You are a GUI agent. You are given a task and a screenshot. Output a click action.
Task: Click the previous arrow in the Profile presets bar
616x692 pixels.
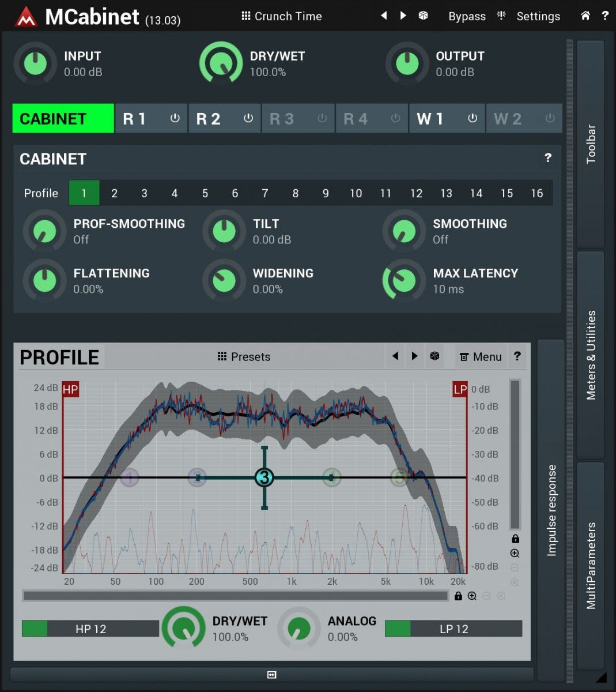pyautogui.click(x=395, y=356)
